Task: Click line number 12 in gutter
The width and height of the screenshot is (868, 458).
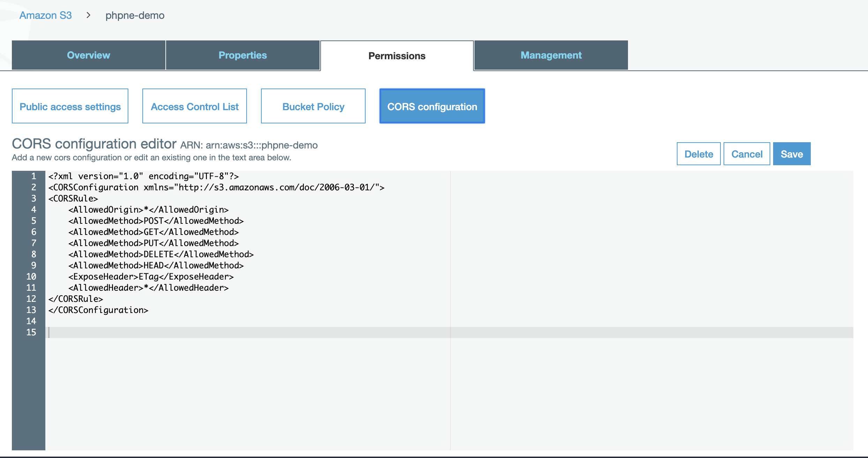Action: (x=31, y=299)
